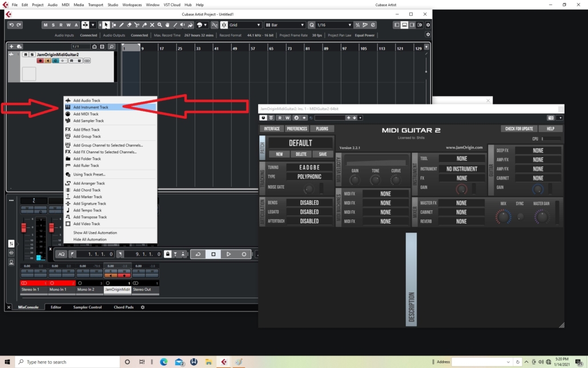Click the SAVE patch button

323,154
